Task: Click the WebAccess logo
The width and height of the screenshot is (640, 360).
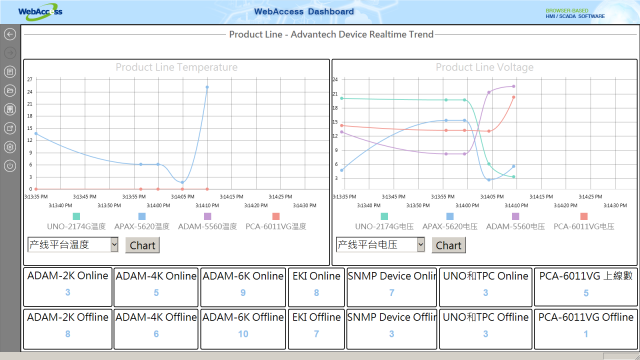Action: click(40, 12)
